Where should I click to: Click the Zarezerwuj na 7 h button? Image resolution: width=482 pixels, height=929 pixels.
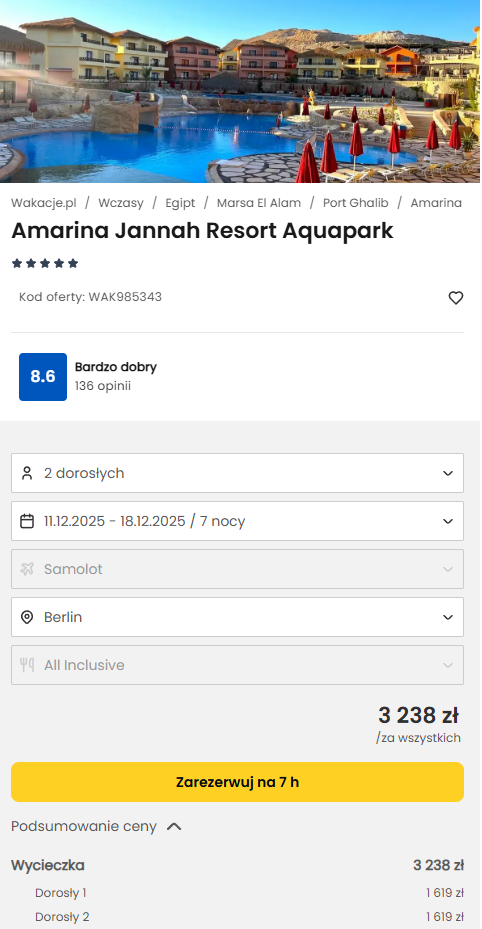(x=237, y=782)
